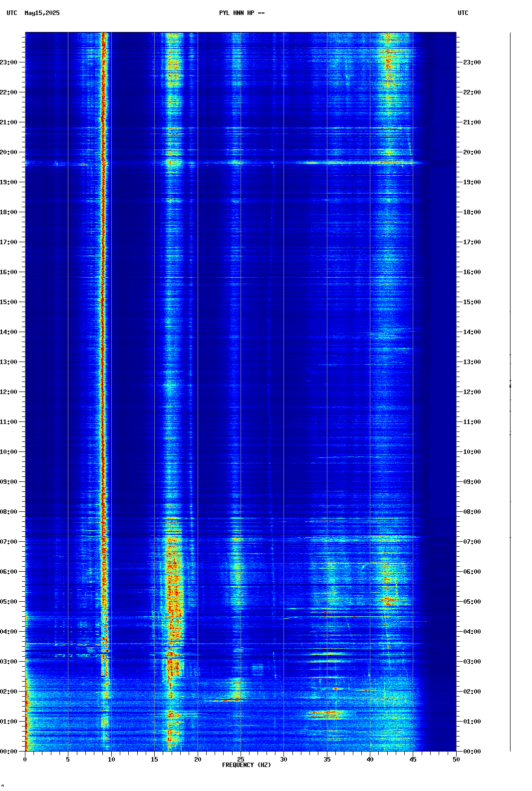Image resolution: width=532 pixels, height=791 pixels.
Task: Click '23:00' on the left time axis
Action: pos(9,62)
